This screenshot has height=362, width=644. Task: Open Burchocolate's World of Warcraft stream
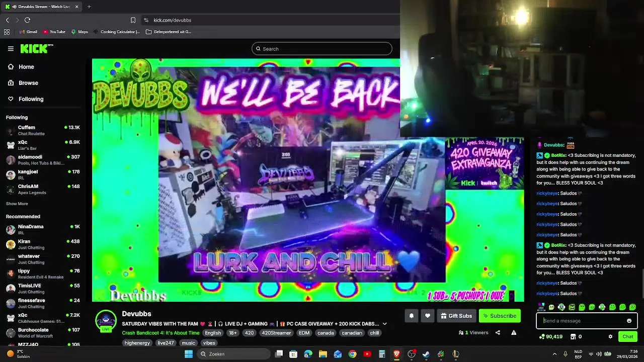tap(43, 332)
